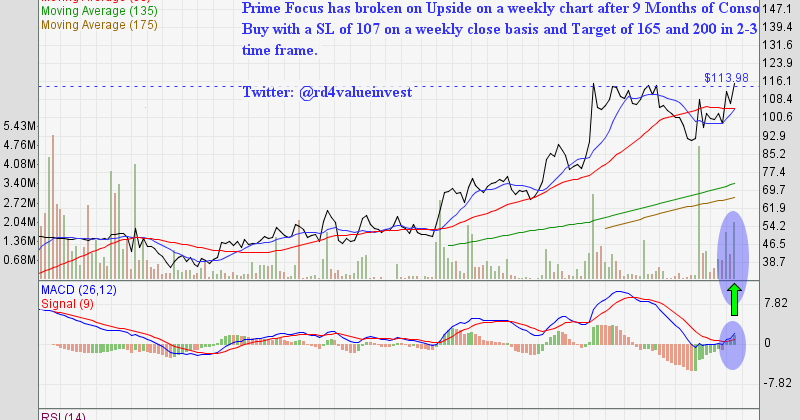This screenshot has width=800, height=420.
Task: Click the 2.04M volume axis value
Action: (19, 221)
